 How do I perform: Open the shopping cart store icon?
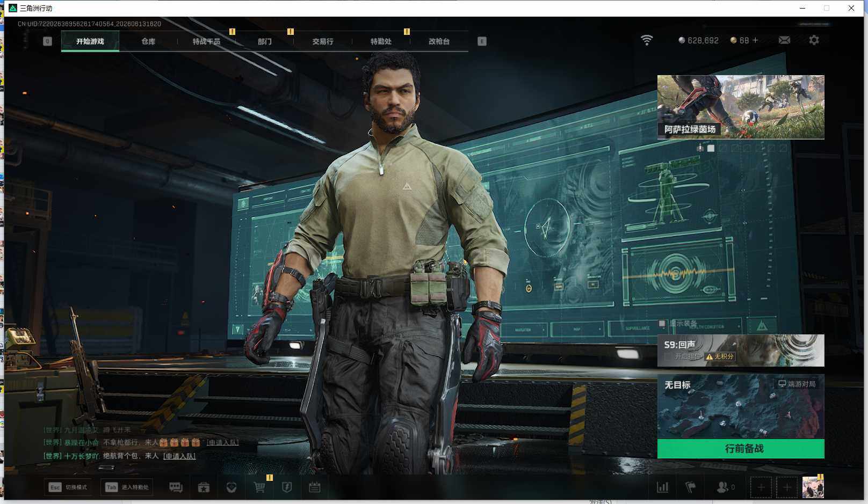point(259,487)
